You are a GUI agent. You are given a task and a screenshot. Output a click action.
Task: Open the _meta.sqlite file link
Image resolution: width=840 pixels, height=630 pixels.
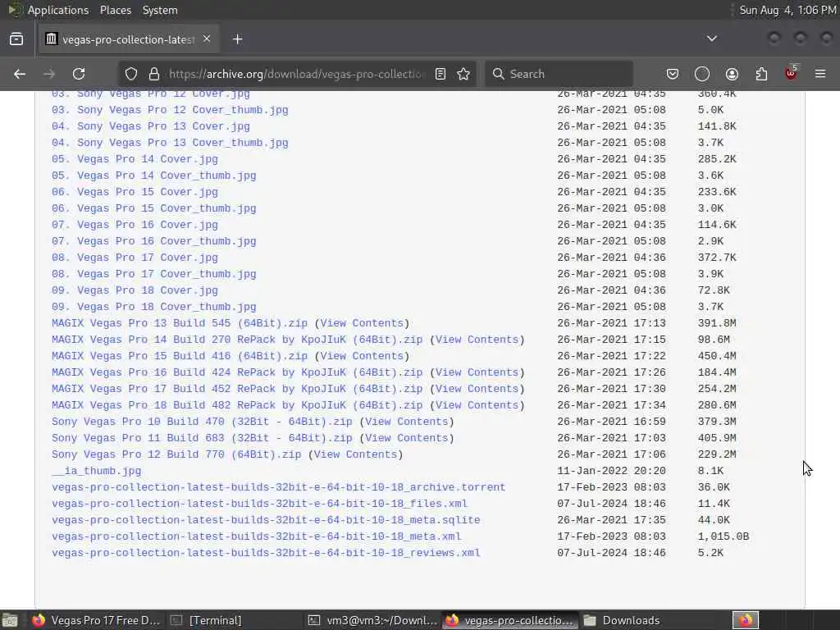266,520
